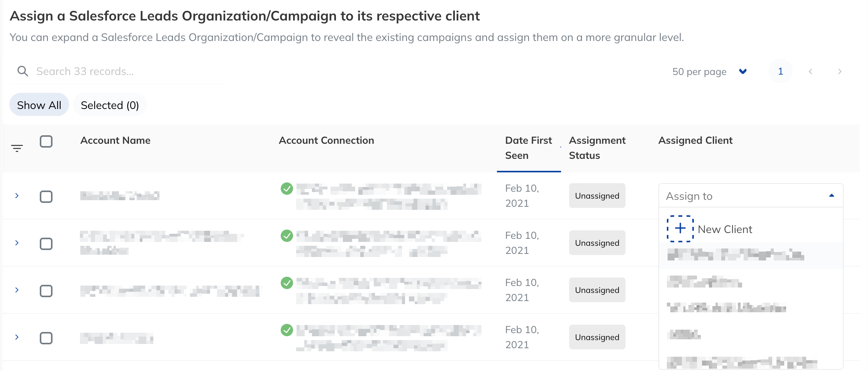Collapse the Assign to dropdown
The height and width of the screenshot is (371, 868).
[751, 196]
